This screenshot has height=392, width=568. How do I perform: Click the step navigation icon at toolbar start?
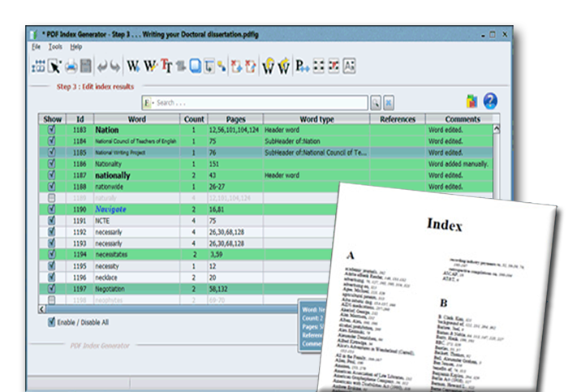click(38, 67)
